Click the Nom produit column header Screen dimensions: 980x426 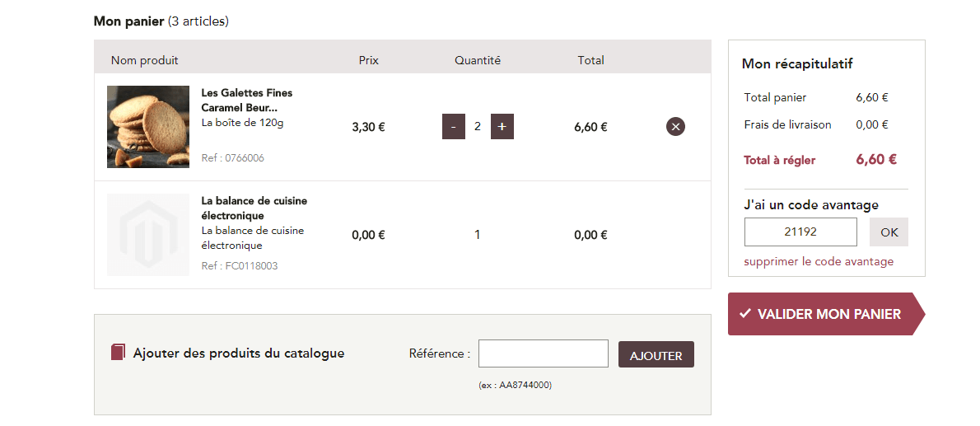pyautogui.click(x=144, y=60)
